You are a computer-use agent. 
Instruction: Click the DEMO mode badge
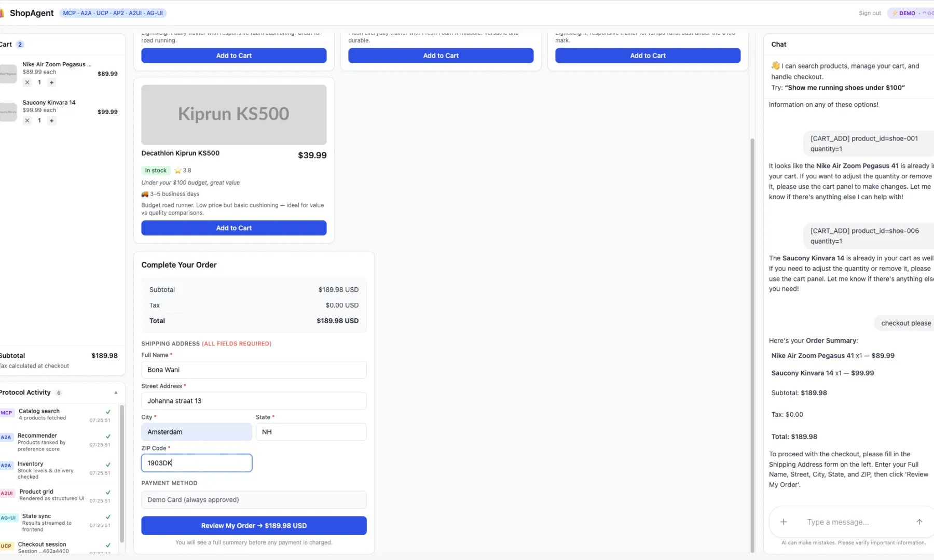911,13
